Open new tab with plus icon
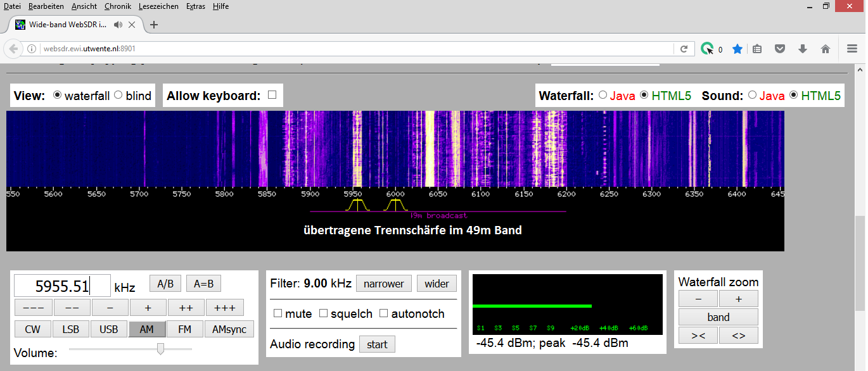This screenshot has height=371, width=868. 153,25
